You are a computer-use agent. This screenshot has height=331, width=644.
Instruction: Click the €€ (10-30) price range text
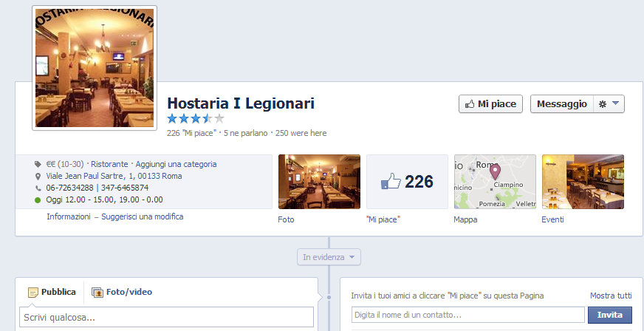click(65, 164)
